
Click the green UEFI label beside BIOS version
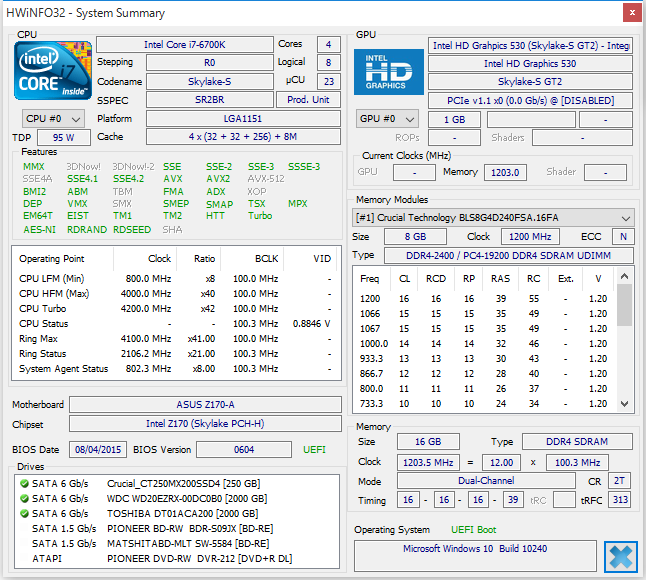pos(314,449)
